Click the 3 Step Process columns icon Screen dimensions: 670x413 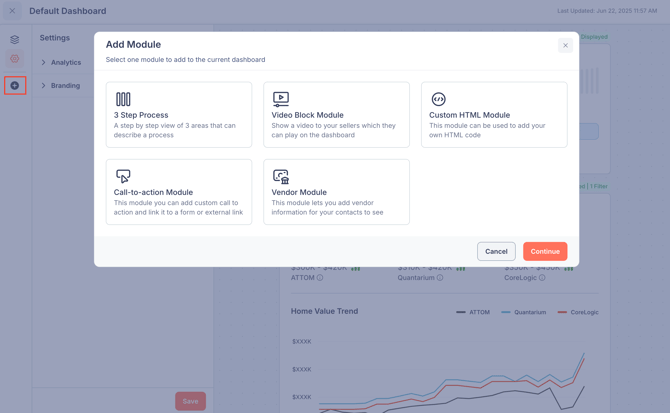(123, 99)
